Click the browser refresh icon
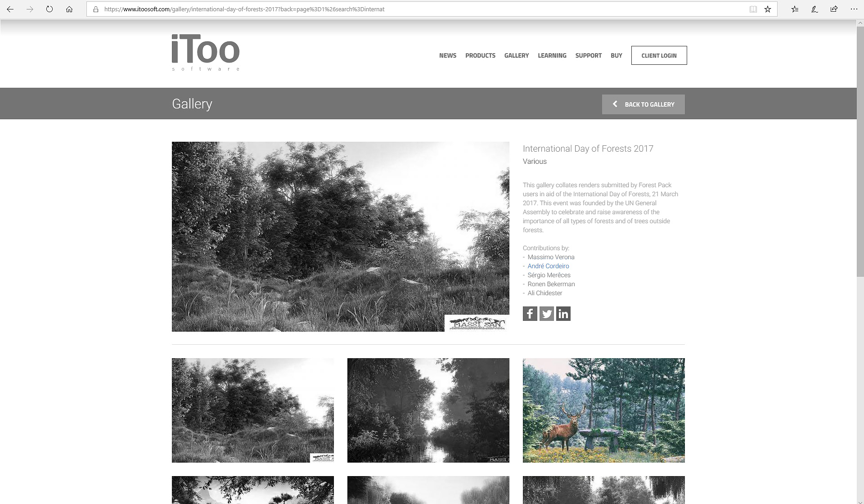 [49, 9]
